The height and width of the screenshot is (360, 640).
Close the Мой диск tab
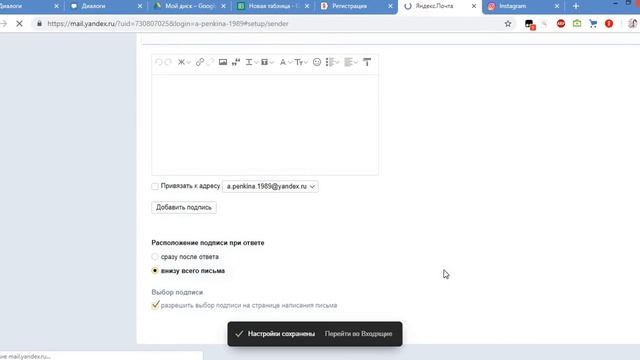tap(223, 6)
